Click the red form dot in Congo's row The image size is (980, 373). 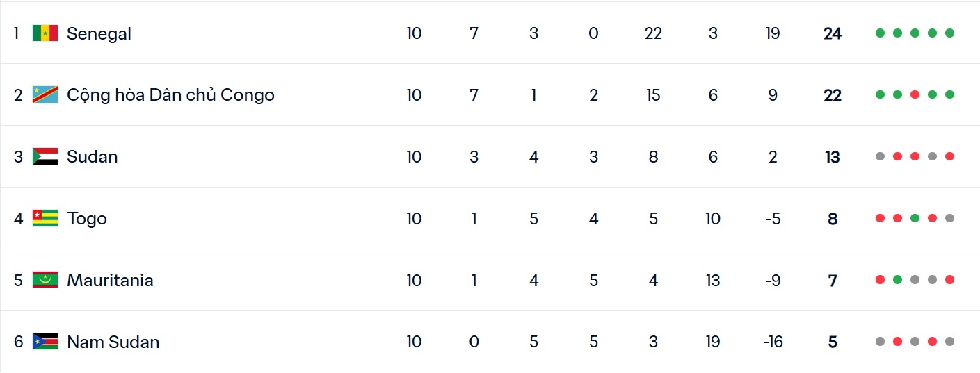coord(915,95)
